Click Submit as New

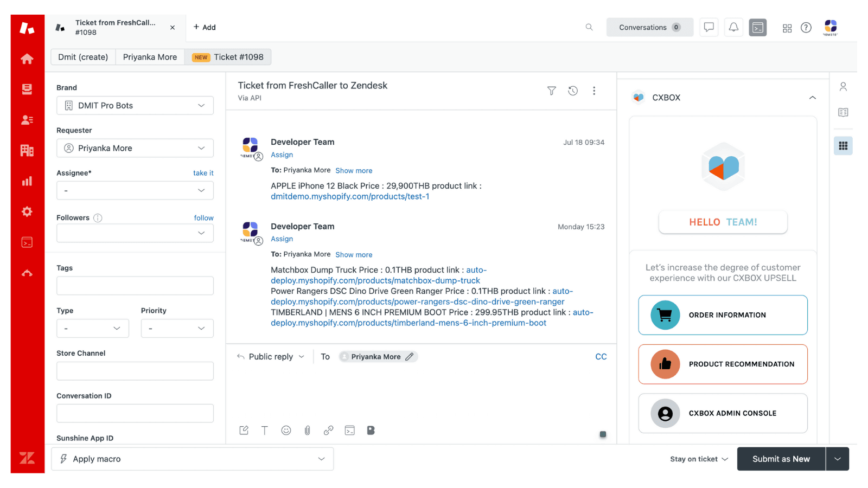point(781,459)
